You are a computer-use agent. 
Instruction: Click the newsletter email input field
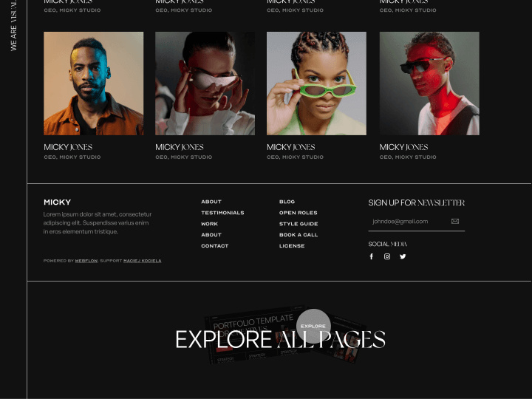[409, 222]
